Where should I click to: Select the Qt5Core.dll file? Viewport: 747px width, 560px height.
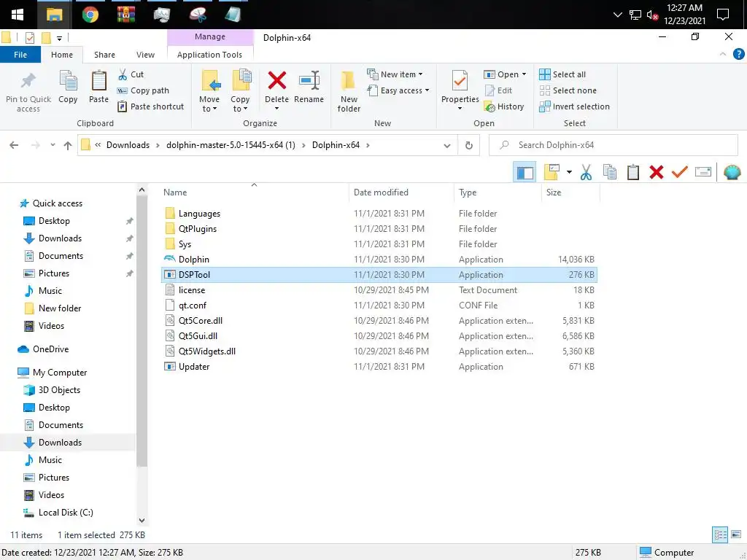point(379,321)
